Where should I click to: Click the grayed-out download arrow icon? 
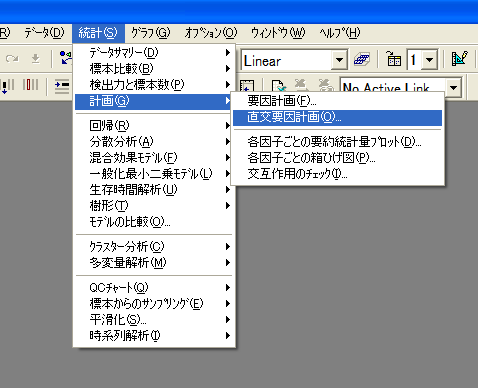[x=36, y=59]
